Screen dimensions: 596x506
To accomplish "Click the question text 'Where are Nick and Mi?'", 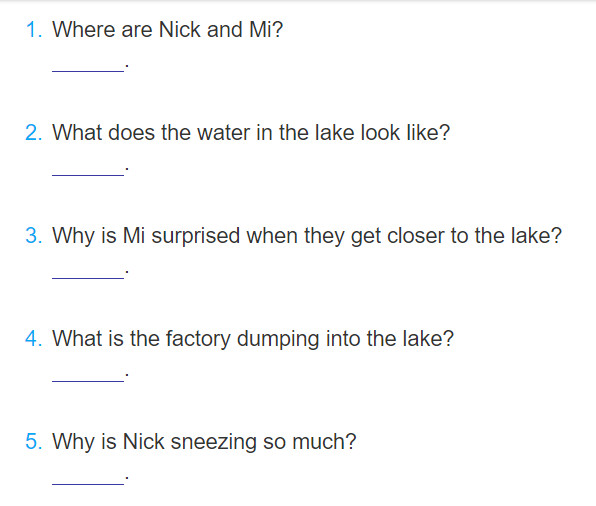I will click(x=168, y=30).
